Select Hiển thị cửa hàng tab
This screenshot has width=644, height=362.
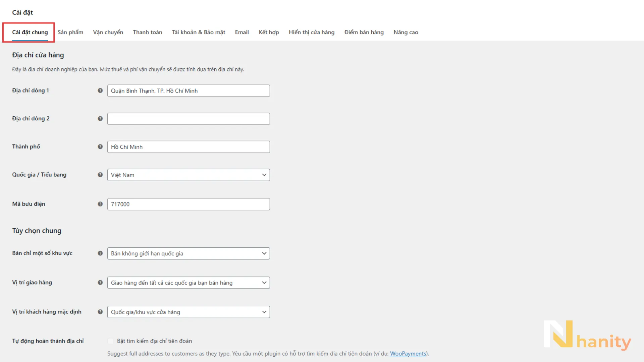[x=312, y=32]
